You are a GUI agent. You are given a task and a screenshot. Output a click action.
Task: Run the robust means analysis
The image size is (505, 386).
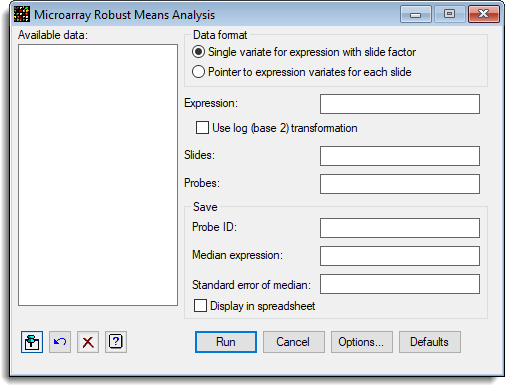226,342
